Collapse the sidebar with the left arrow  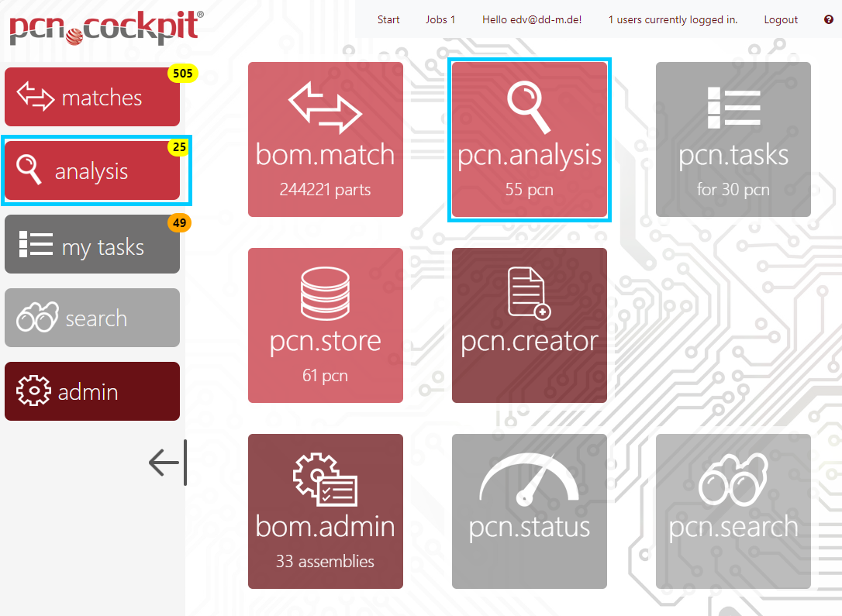click(x=166, y=463)
